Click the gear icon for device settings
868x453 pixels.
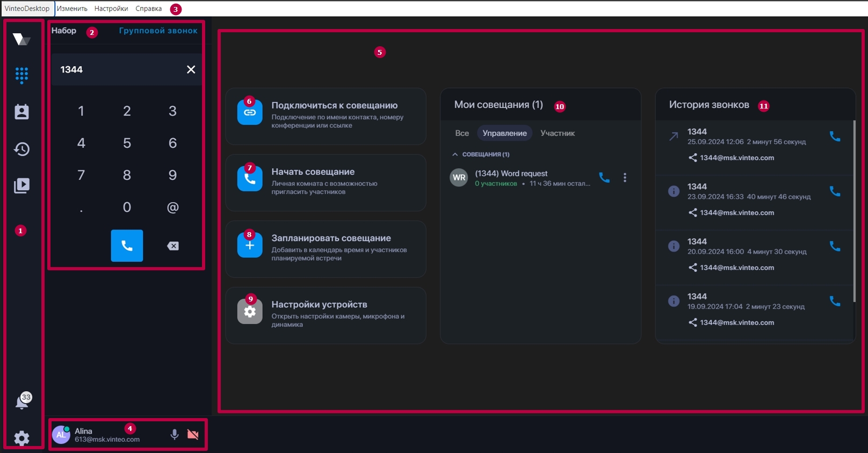click(250, 312)
